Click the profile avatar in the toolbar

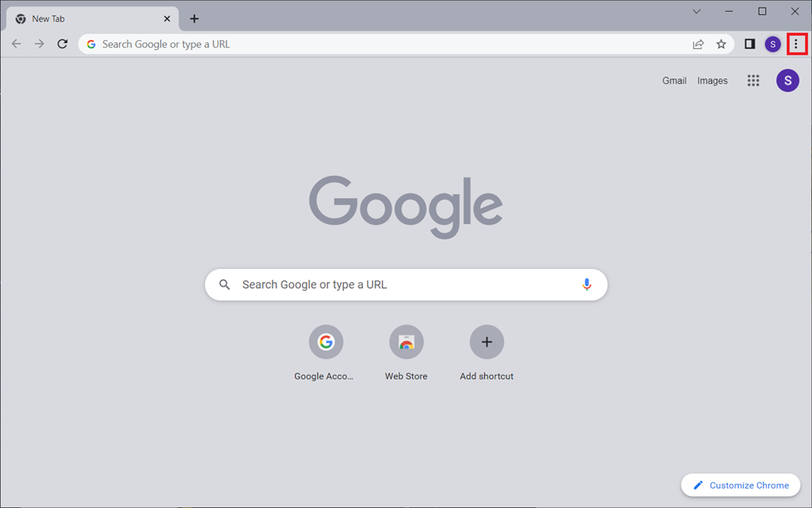(x=773, y=44)
